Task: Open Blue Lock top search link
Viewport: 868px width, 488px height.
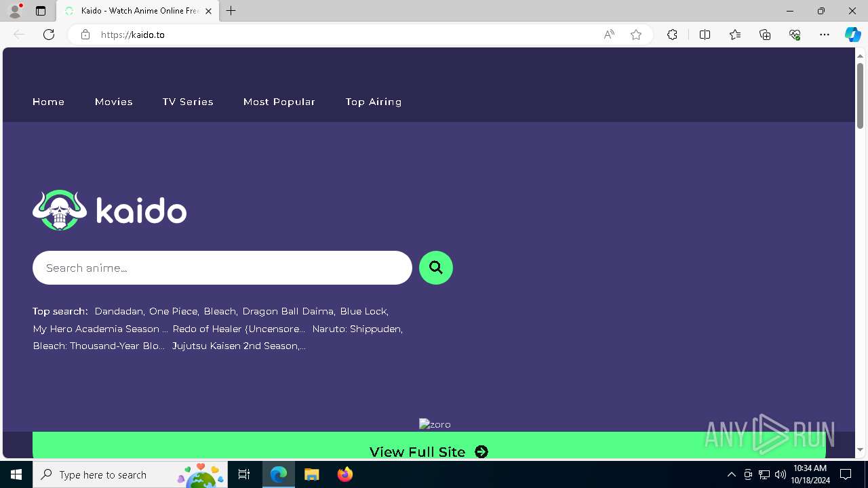Action: pyautogui.click(x=364, y=311)
